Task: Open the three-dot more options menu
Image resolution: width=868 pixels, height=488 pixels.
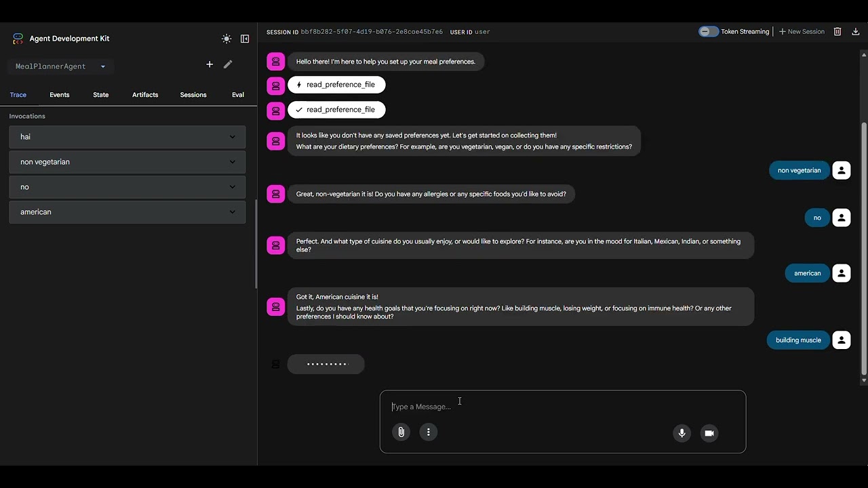Action: (429, 432)
